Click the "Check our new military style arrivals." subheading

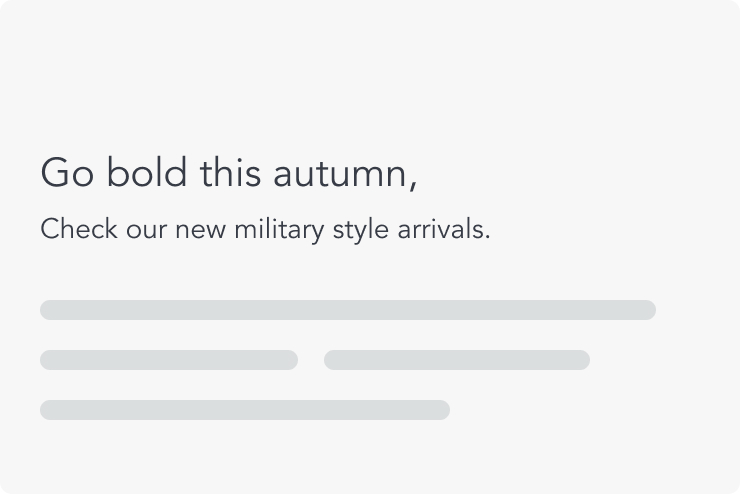click(265, 229)
